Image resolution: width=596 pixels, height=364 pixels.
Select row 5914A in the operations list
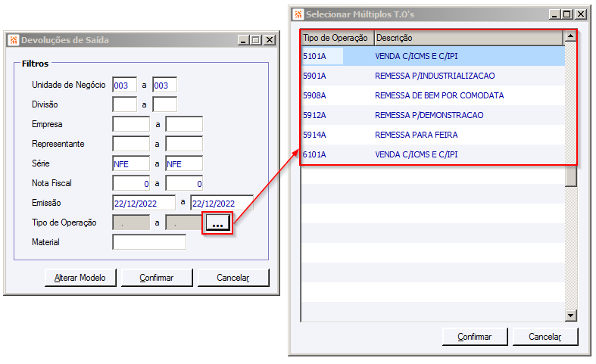[433, 135]
